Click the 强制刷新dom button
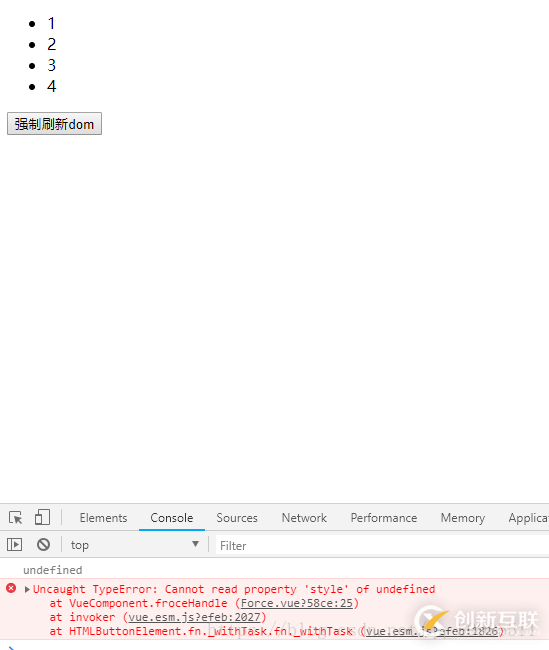549x650 pixels. pyautogui.click(x=54, y=124)
